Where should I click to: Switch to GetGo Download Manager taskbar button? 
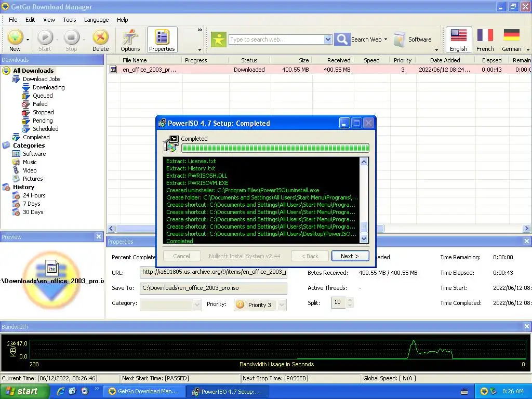tap(144, 391)
